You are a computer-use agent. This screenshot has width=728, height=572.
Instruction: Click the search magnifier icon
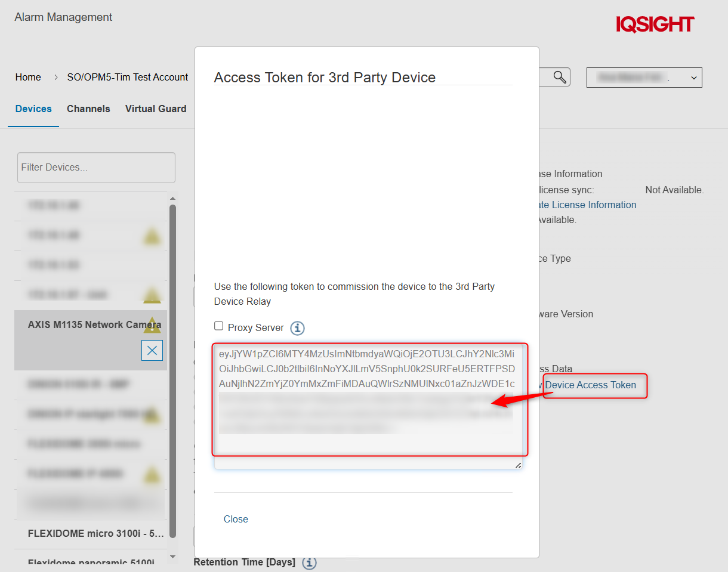click(x=559, y=77)
